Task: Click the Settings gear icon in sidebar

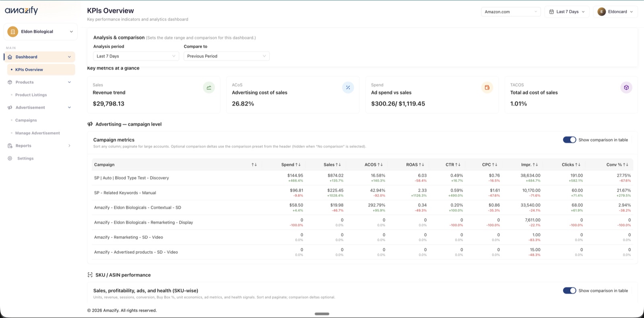Action: [10, 158]
